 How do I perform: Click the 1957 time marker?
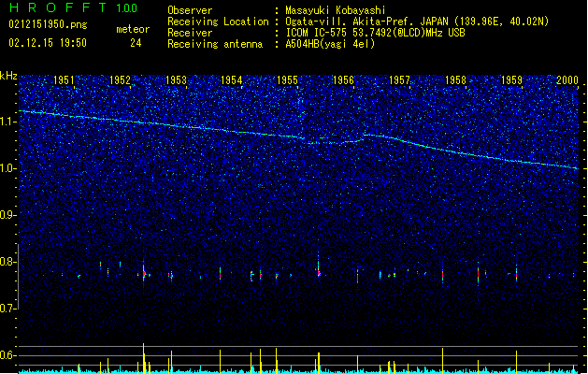click(400, 80)
